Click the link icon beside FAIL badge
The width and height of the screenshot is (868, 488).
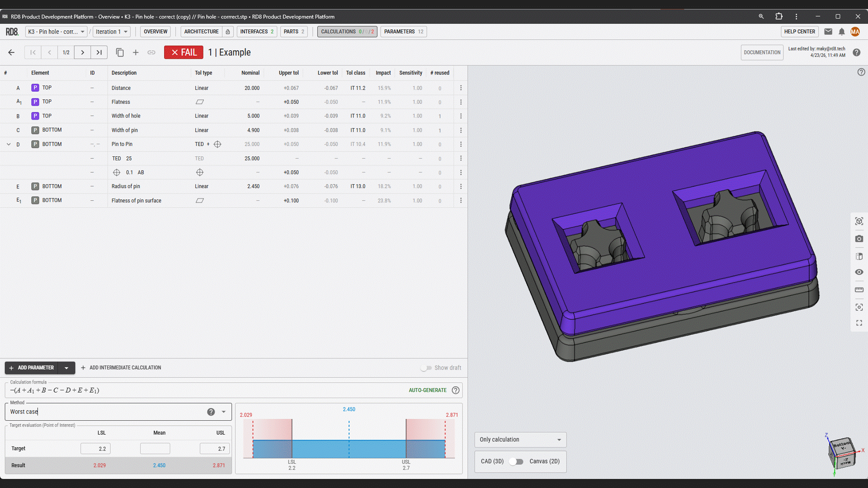151,52
